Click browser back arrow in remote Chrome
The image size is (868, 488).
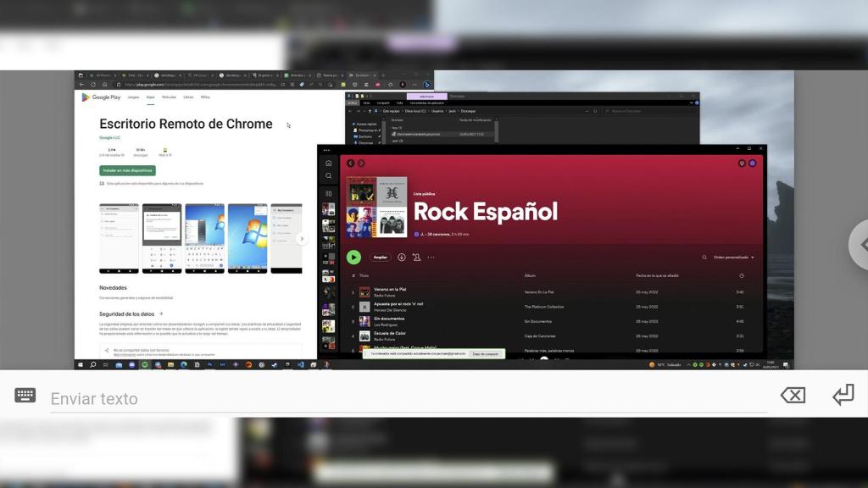81,85
